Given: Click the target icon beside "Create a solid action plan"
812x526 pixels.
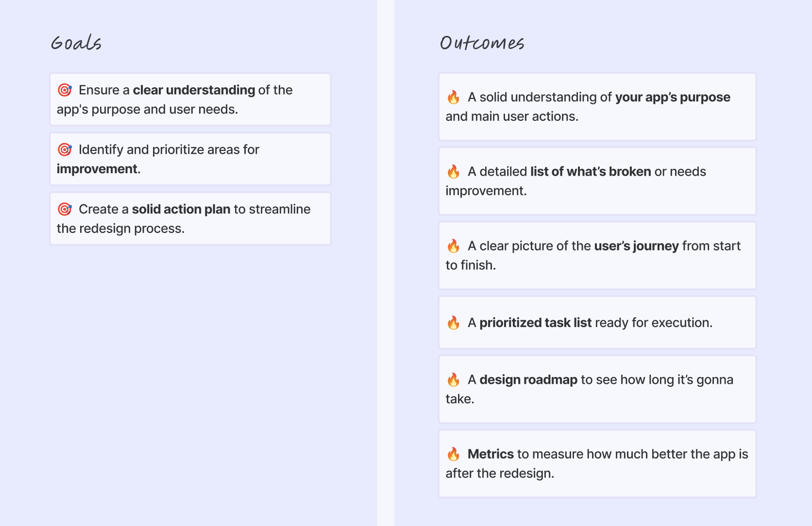Looking at the screenshot, I should point(65,209).
